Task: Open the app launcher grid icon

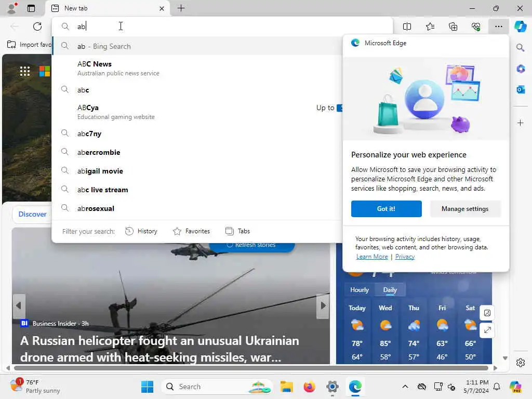Action: coord(25,71)
